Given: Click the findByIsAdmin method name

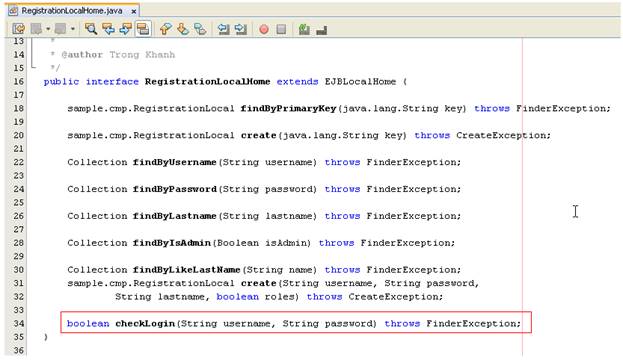Looking at the screenshot, I should [x=172, y=243].
